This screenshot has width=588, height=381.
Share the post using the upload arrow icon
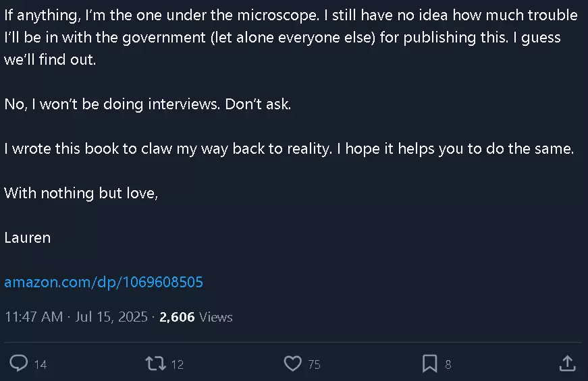click(567, 363)
